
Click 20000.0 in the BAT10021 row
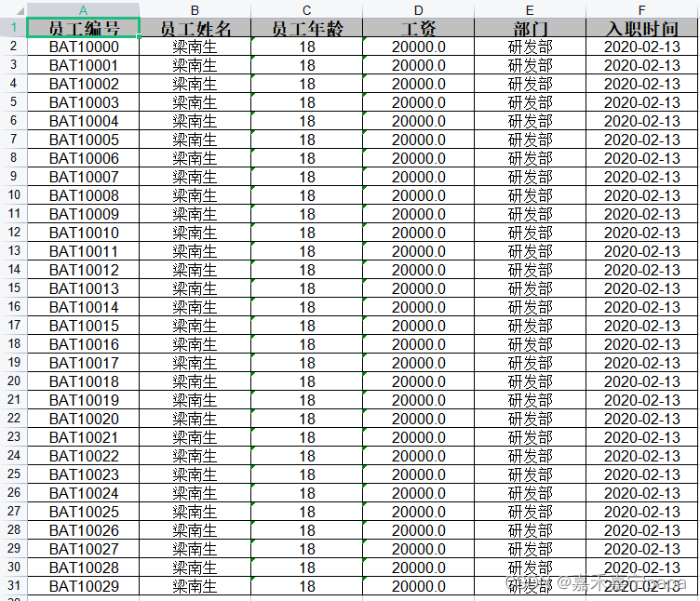418,437
